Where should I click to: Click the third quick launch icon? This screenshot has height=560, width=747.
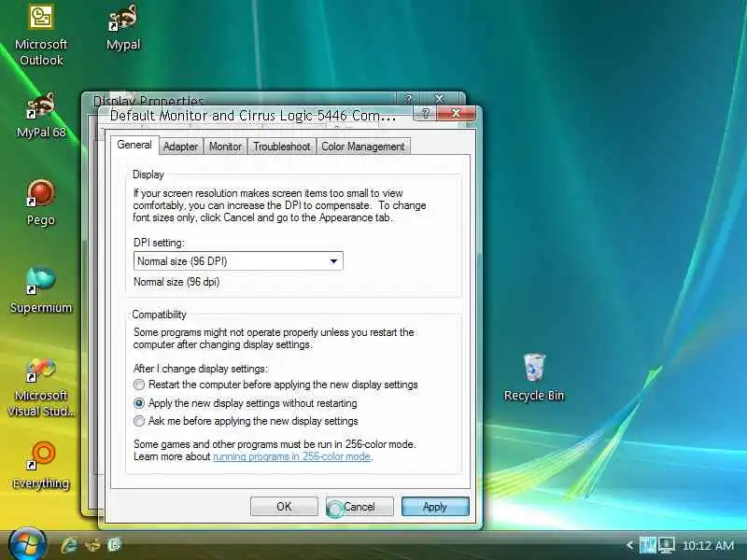click(114, 544)
